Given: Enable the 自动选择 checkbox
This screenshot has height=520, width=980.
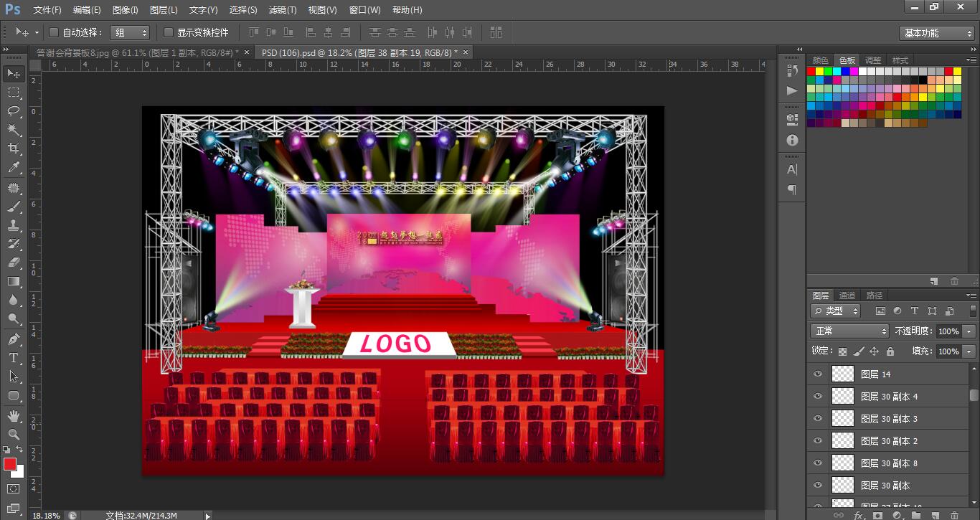Looking at the screenshot, I should pos(53,32).
